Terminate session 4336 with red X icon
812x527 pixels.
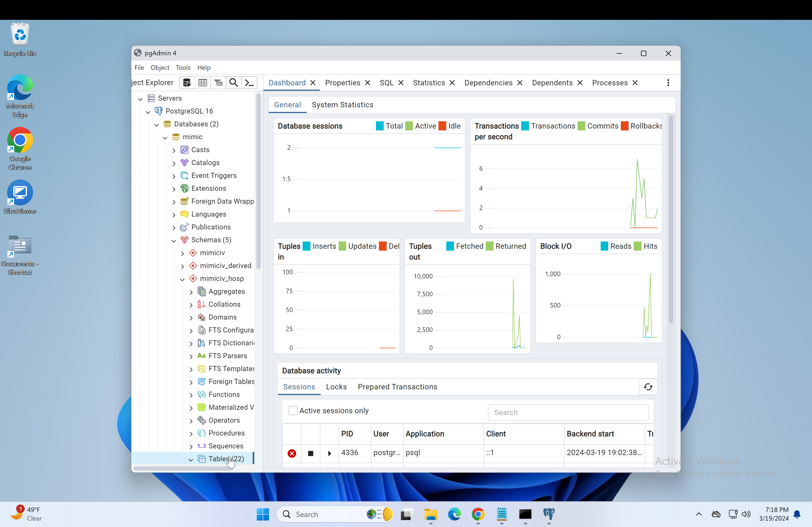[x=292, y=453]
